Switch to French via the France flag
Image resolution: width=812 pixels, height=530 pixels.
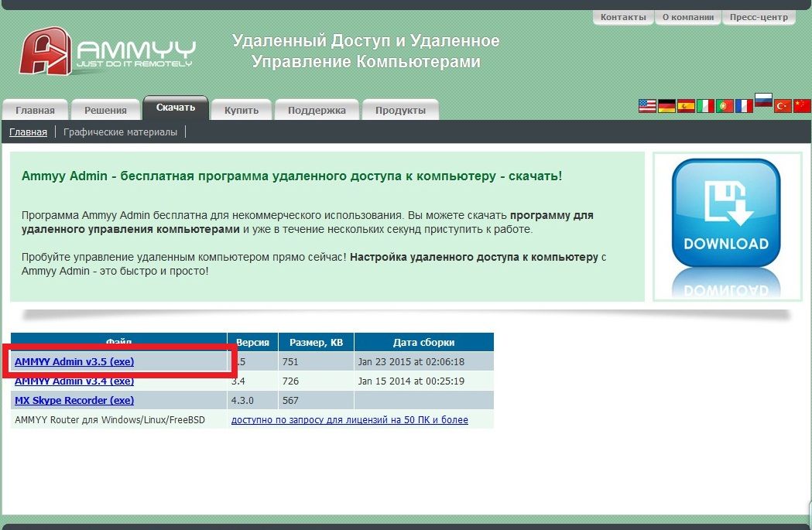[744, 105]
